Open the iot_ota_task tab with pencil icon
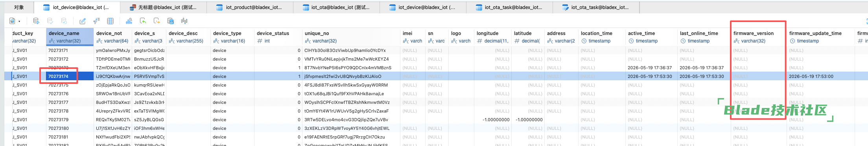The width and height of the screenshot is (868, 146). pos(596,7)
